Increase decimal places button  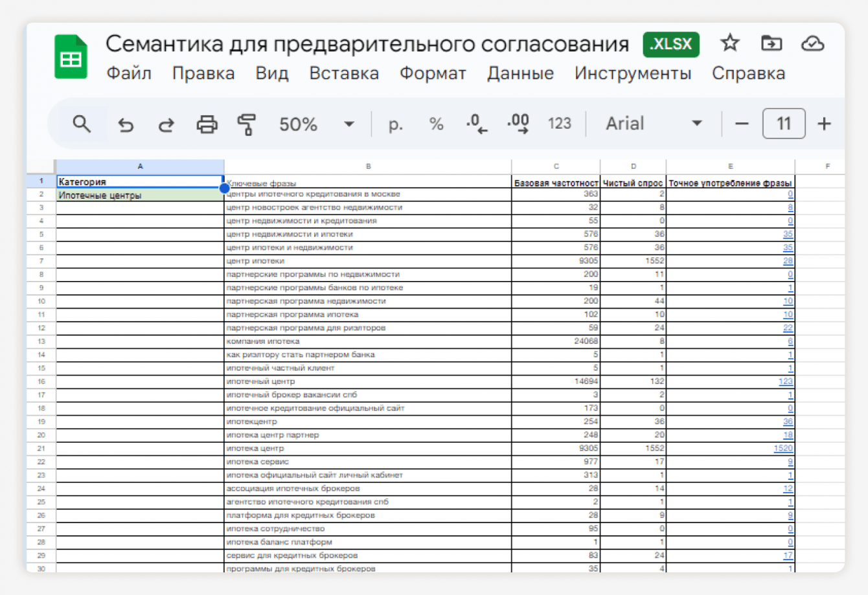518,124
